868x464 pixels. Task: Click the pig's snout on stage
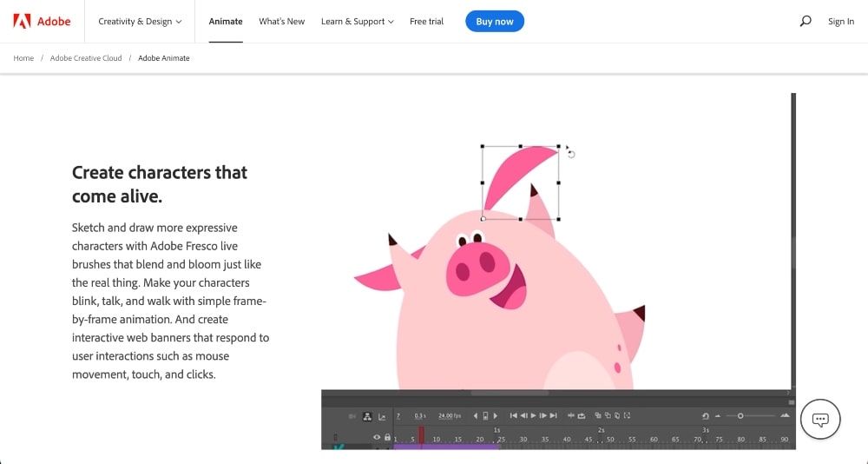(477, 268)
